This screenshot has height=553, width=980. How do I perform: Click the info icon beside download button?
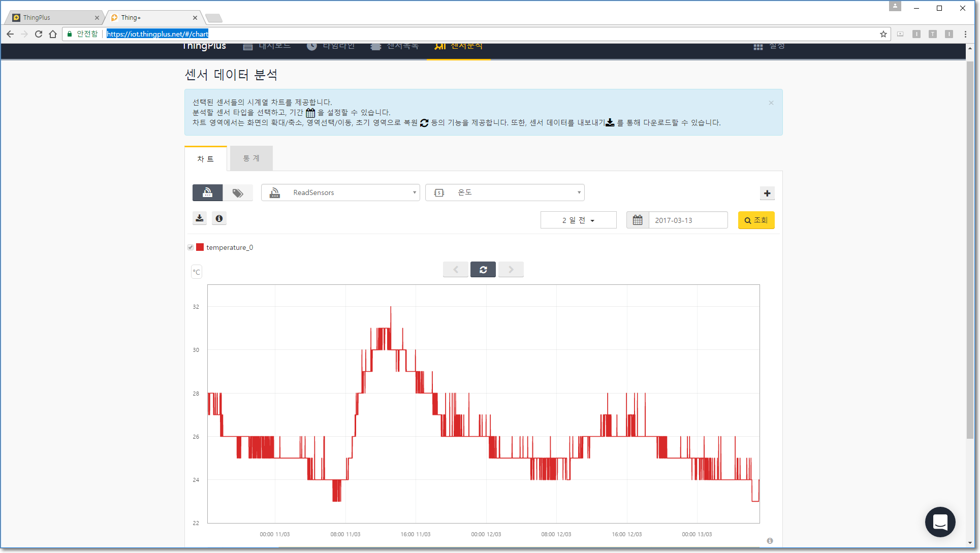tap(219, 218)
